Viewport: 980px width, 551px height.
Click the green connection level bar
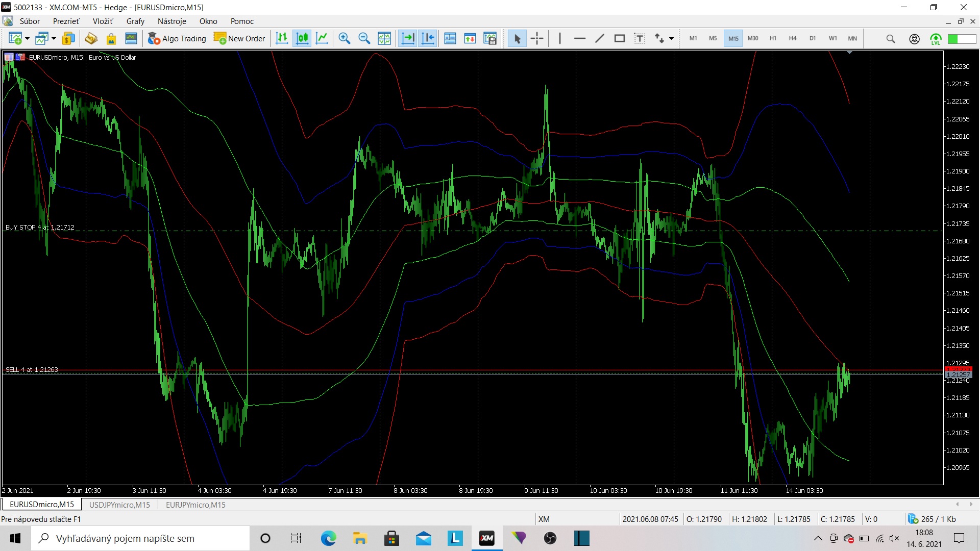(962, 39)
